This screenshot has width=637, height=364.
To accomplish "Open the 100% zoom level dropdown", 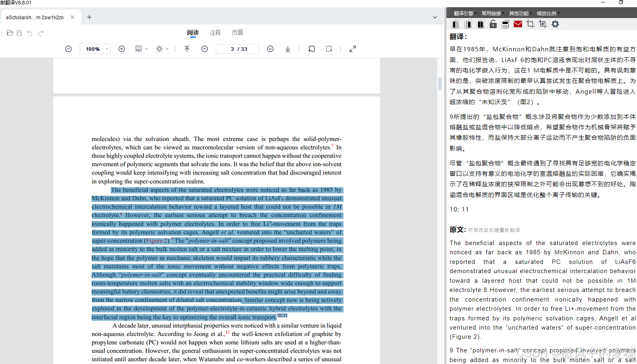I will [x=95, y=49].
